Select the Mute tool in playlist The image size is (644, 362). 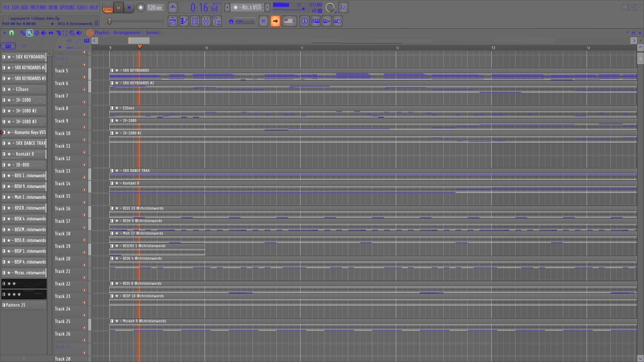pyautogui.click(x=44, y=33)
